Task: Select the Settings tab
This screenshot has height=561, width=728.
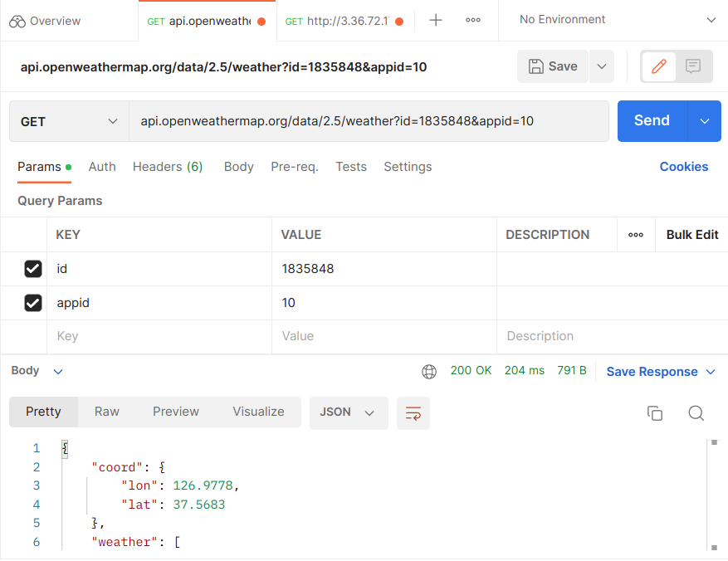Action: 408,167
